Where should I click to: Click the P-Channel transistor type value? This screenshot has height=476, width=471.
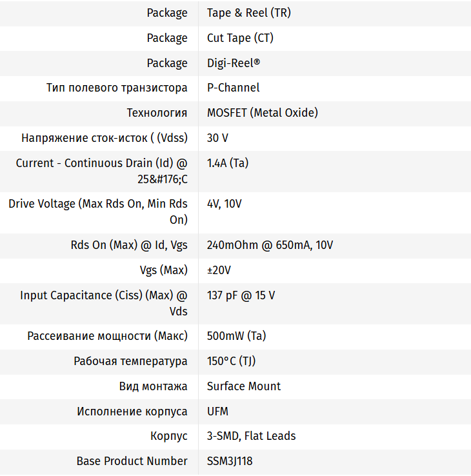[233, 88]
